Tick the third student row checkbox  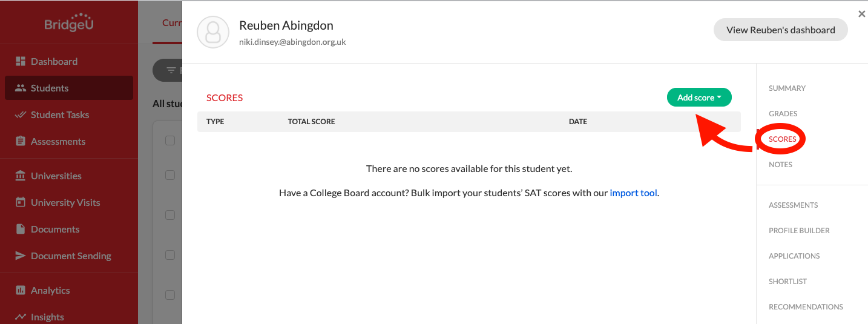click(170, 215)
